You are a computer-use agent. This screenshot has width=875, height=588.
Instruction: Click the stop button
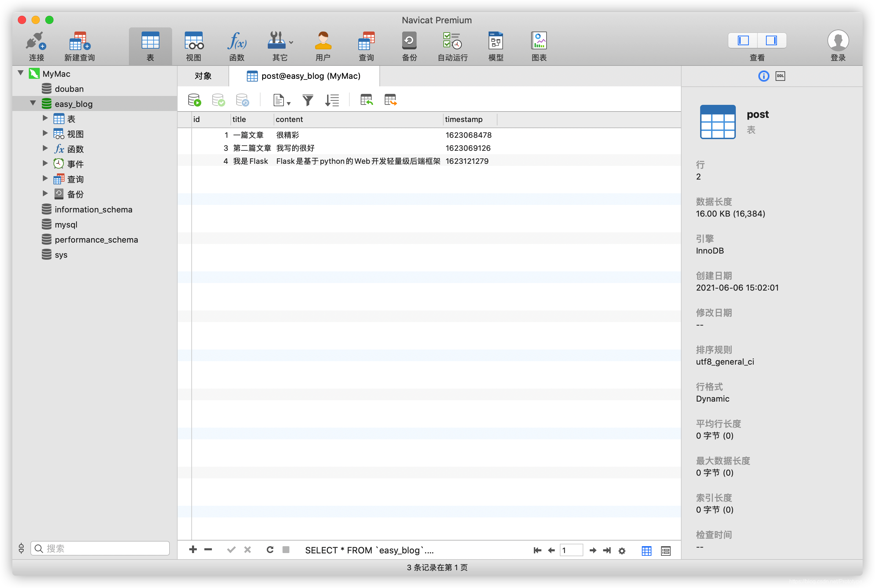(286, 550)
